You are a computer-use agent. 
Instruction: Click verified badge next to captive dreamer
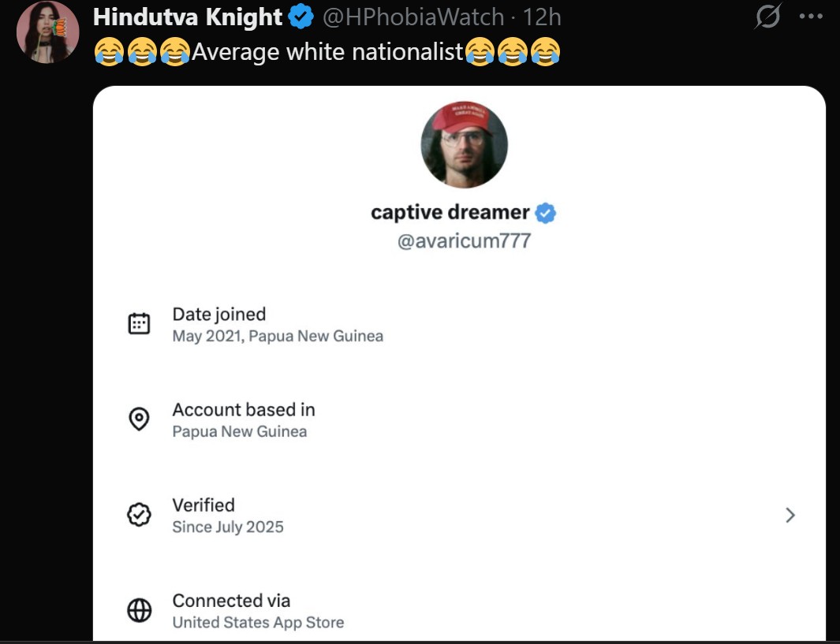point(546,213)
